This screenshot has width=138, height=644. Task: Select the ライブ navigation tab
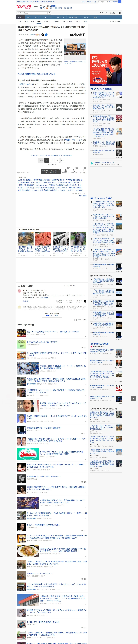[x=37, y=17]
